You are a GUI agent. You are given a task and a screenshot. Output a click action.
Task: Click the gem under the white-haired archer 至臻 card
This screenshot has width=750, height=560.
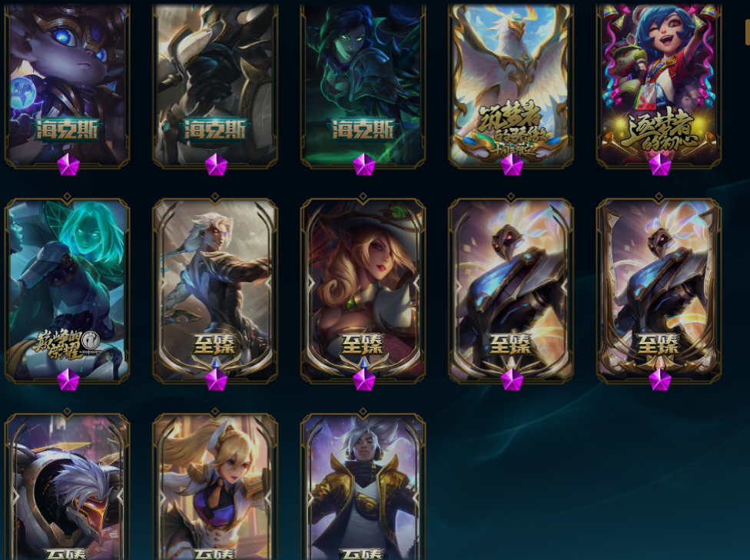point(216,379)
